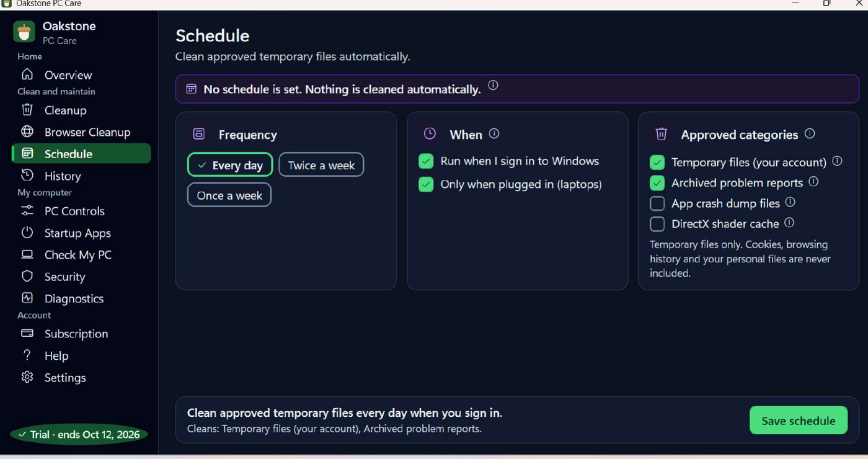Uncheck Run when I sign in to Windows
Viewport: 868px width, 459px height.
coord(426,161)
